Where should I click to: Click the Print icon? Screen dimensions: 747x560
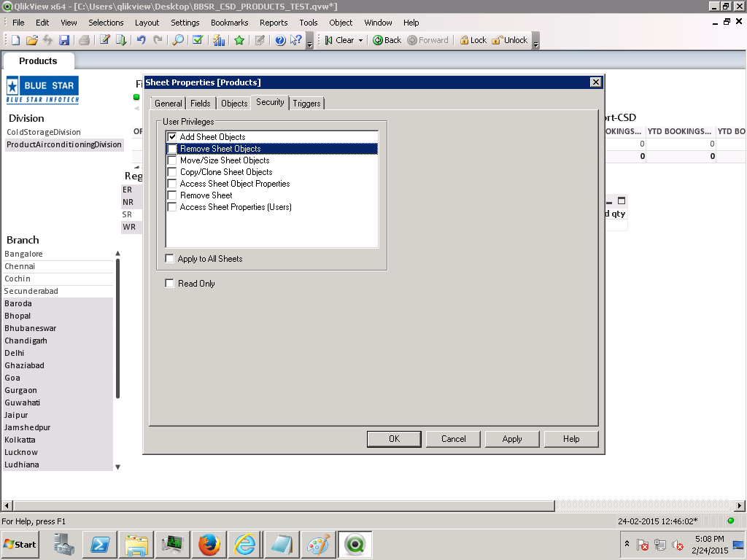(x=85, y=41)
